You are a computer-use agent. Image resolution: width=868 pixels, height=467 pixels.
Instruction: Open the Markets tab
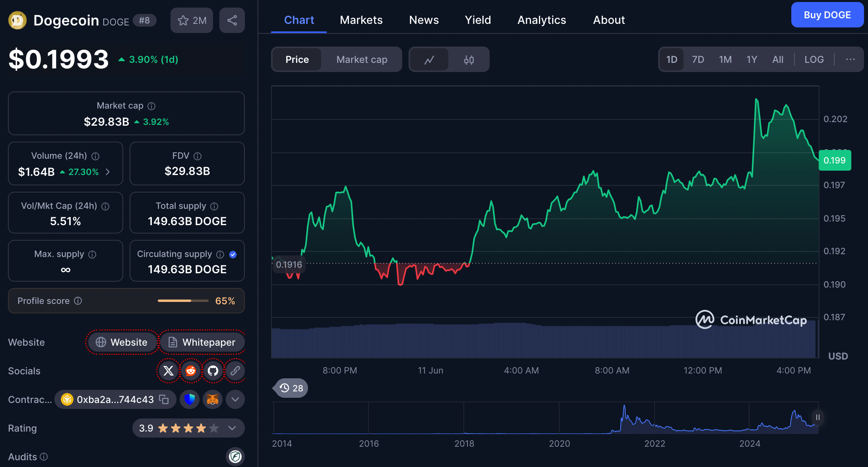361,20
